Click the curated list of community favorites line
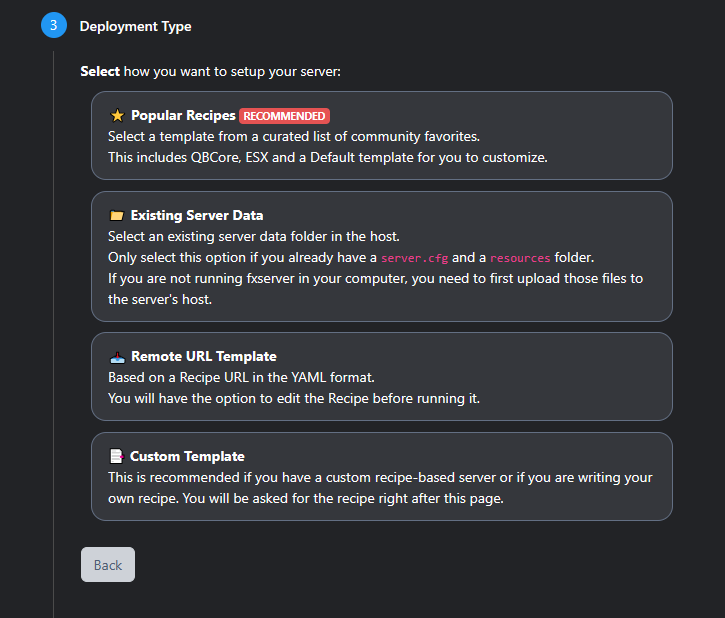Image resolution: width=725 pixels, height=618 pixels. 294,136
